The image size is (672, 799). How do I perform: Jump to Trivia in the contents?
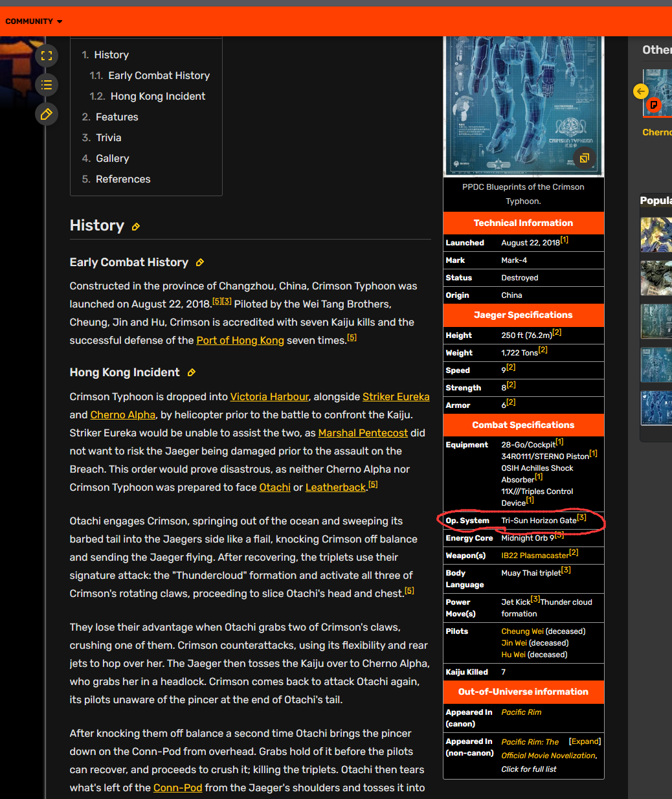[x=109, y=138]
